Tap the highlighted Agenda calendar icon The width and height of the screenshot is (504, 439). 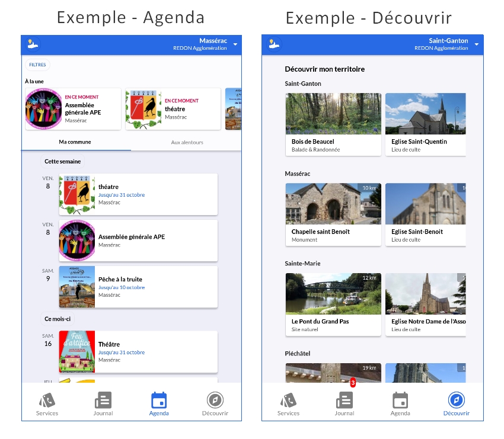(159, 400)
